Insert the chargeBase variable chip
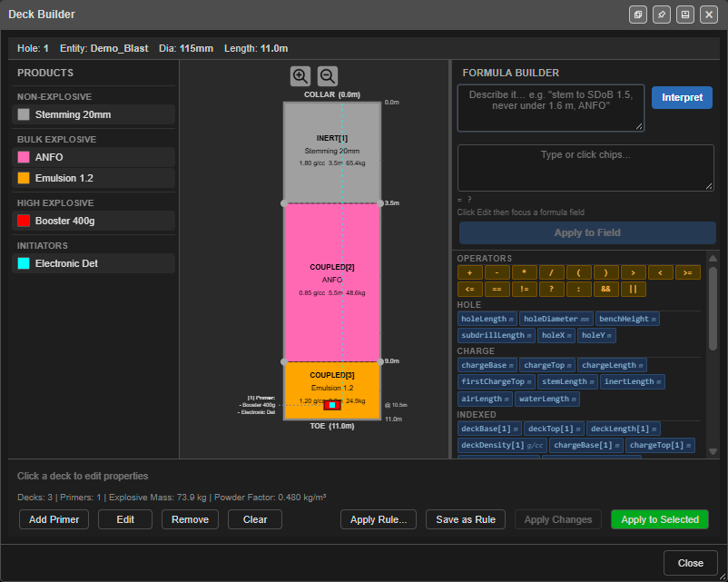 point(487,365)
